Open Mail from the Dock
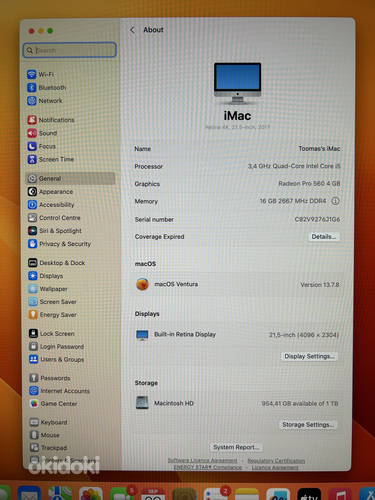This screenshot has width=375, height=500. [x=29, y=493]
